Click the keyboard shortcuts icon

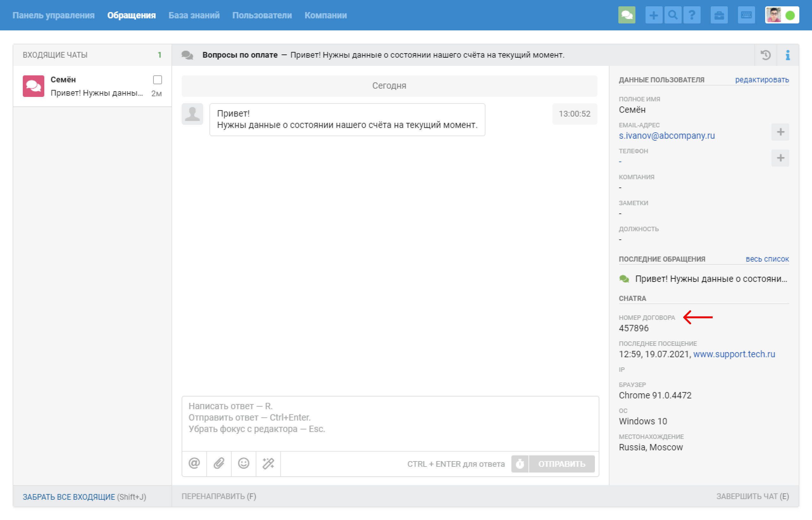pyautogui.click(x=746, y=15)
